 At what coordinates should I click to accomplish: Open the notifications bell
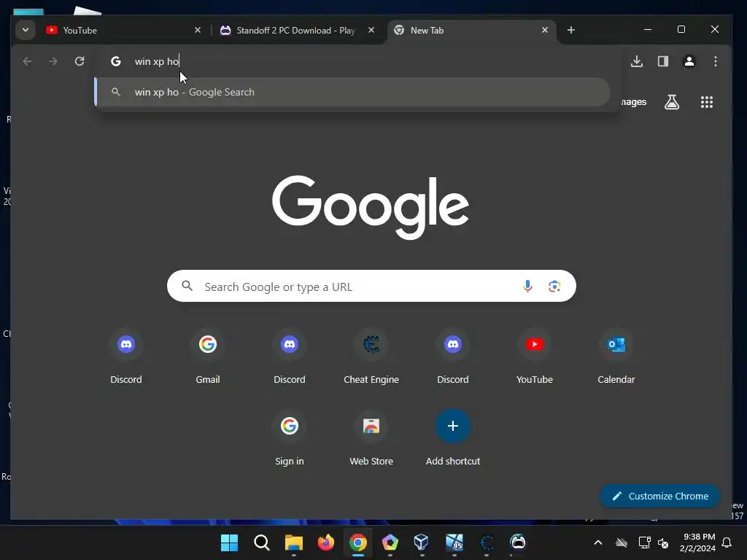(727, 542)
